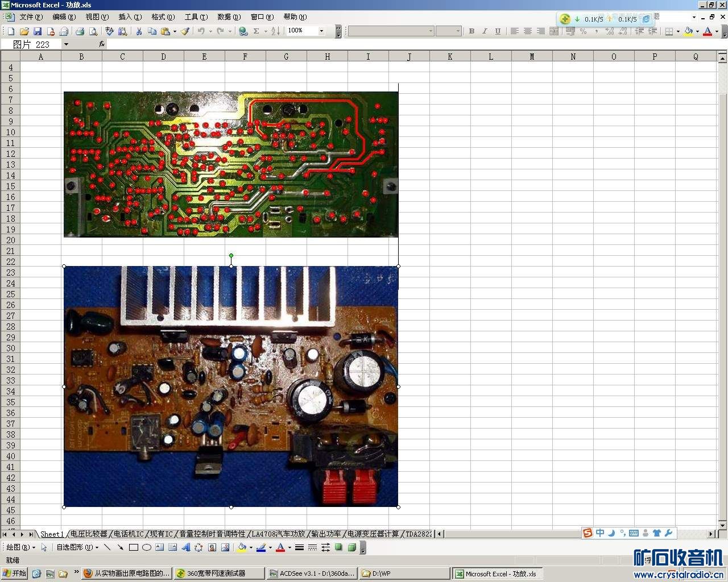Select the Line drawing tool

point(107,547)
